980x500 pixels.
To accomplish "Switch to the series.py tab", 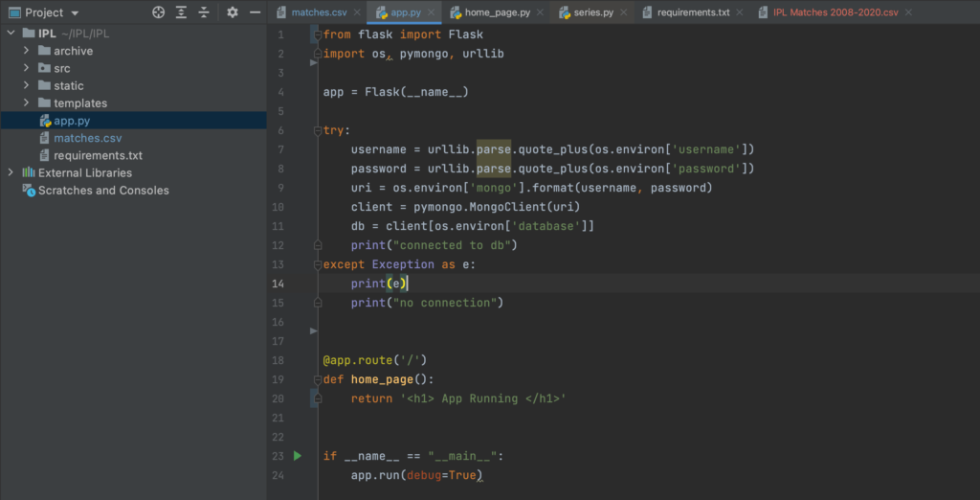I will click(x=592, y=13).
